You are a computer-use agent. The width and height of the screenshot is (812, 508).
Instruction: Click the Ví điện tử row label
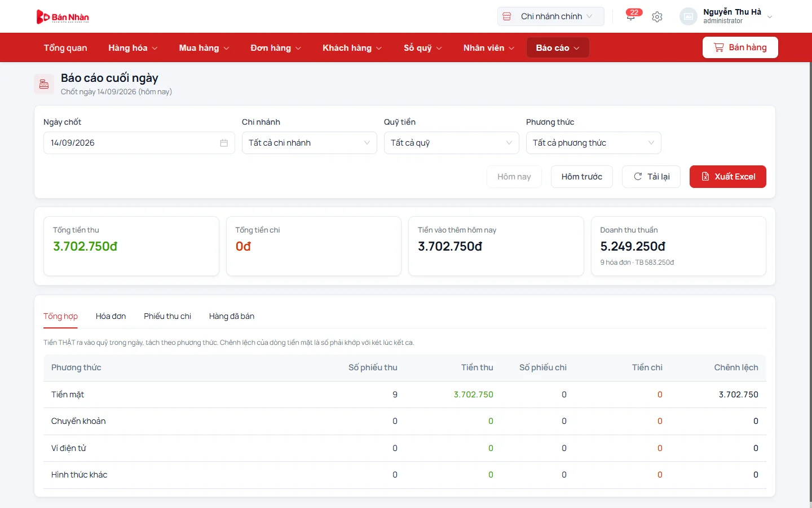[69, 448]
